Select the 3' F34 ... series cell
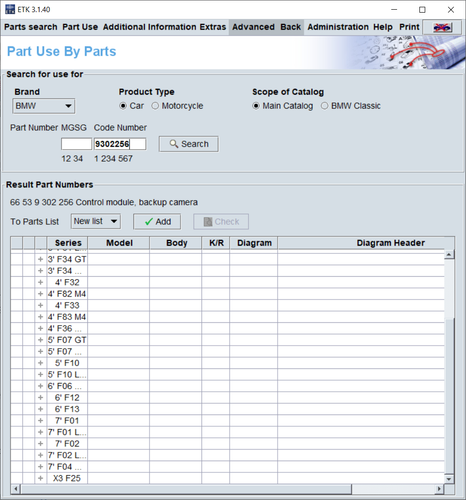Image resolution: width=466 pixels, height=500 pixels. pyautogui.click(x=67, y=271)
